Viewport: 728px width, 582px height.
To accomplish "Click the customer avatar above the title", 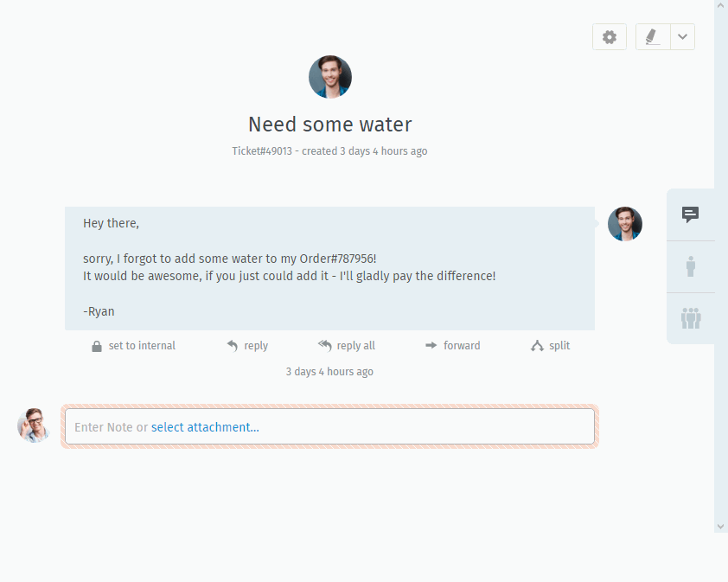I will 330,77.
